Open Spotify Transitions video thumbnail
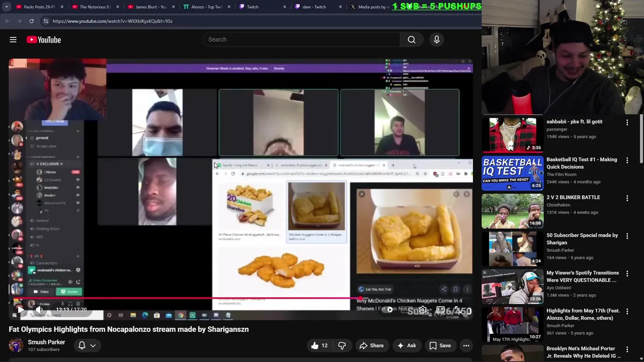The width and height of the screenshot is (644, 362). point(513,286)
